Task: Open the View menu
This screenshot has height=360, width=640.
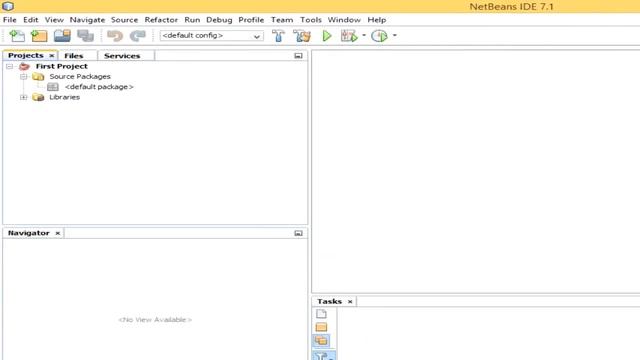Action: pos(54,20)
